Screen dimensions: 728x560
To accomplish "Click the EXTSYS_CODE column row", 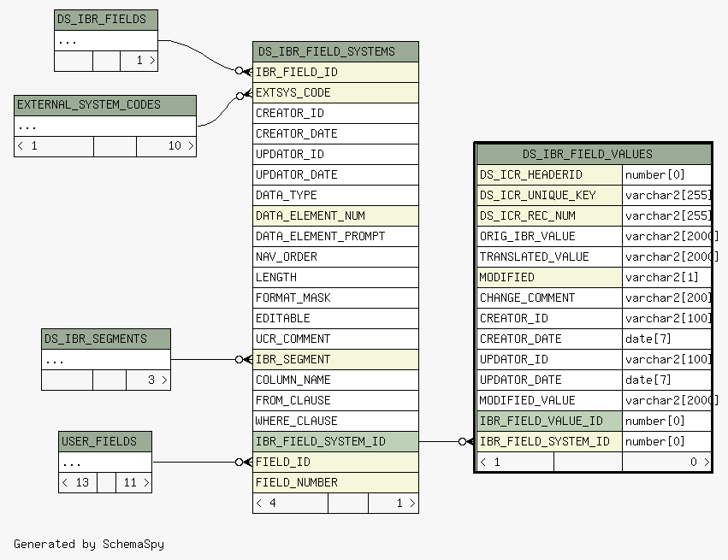I will tap(335, 93).
